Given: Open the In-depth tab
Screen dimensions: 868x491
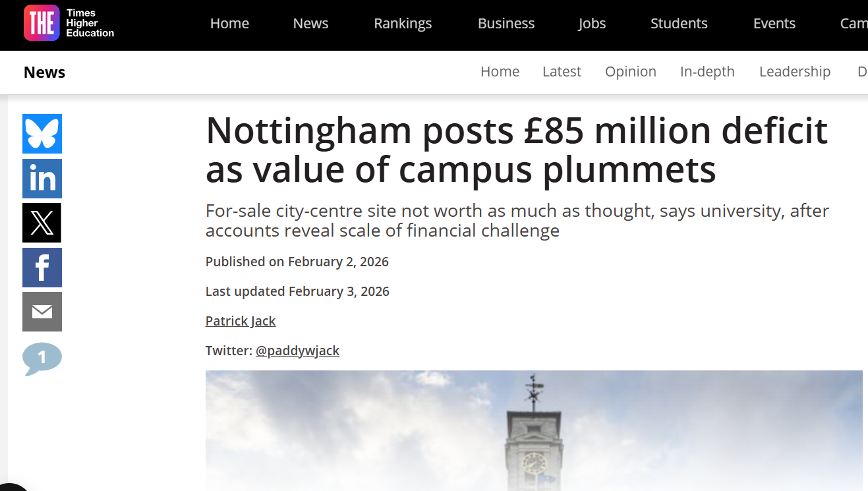Looking at the screenshot, I should click(707, 72).
